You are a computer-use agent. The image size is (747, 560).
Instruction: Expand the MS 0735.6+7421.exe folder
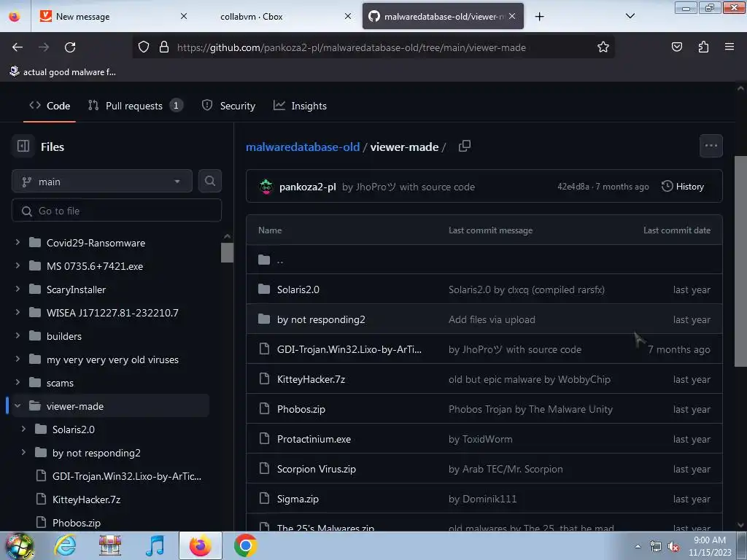(18, 265)
